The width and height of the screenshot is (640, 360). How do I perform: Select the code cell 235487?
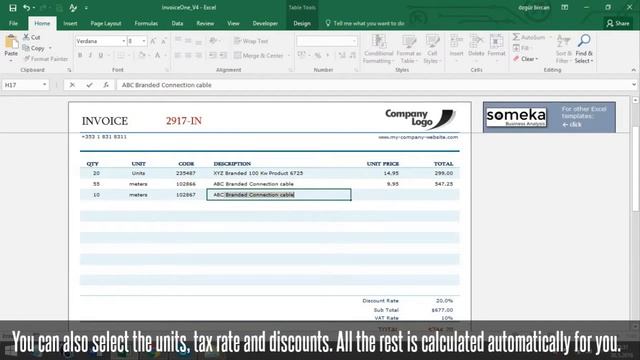186,173
